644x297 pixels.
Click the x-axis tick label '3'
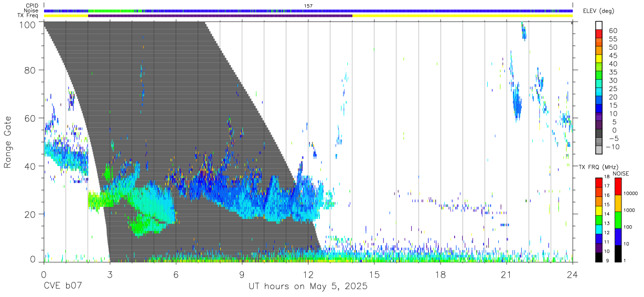point(110,273)
